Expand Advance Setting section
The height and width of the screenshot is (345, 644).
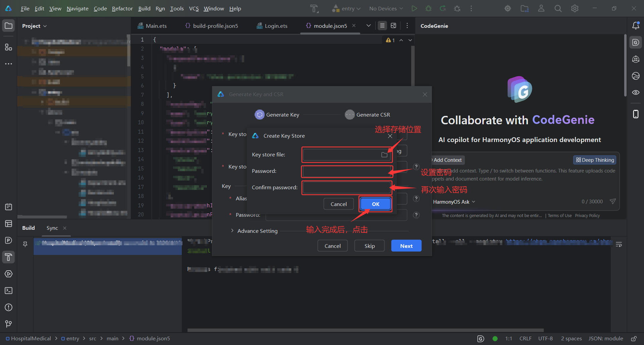254,231
